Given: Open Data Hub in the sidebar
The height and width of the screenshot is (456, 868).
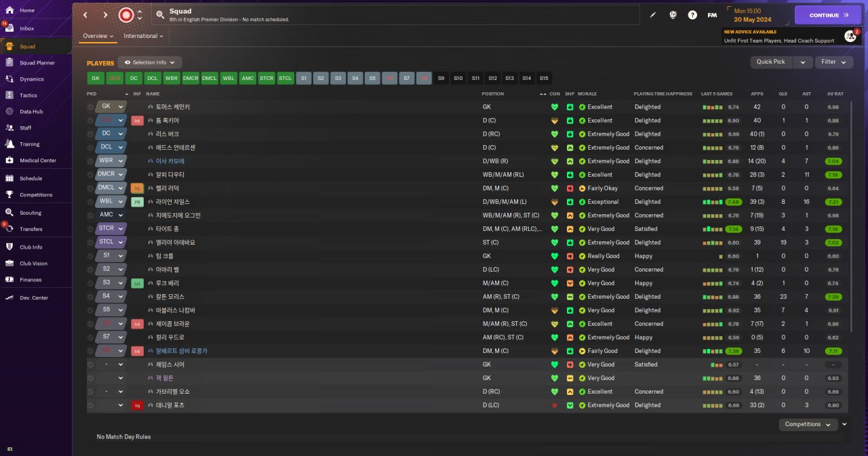Looking at the screenshot, I should [31, 112].
